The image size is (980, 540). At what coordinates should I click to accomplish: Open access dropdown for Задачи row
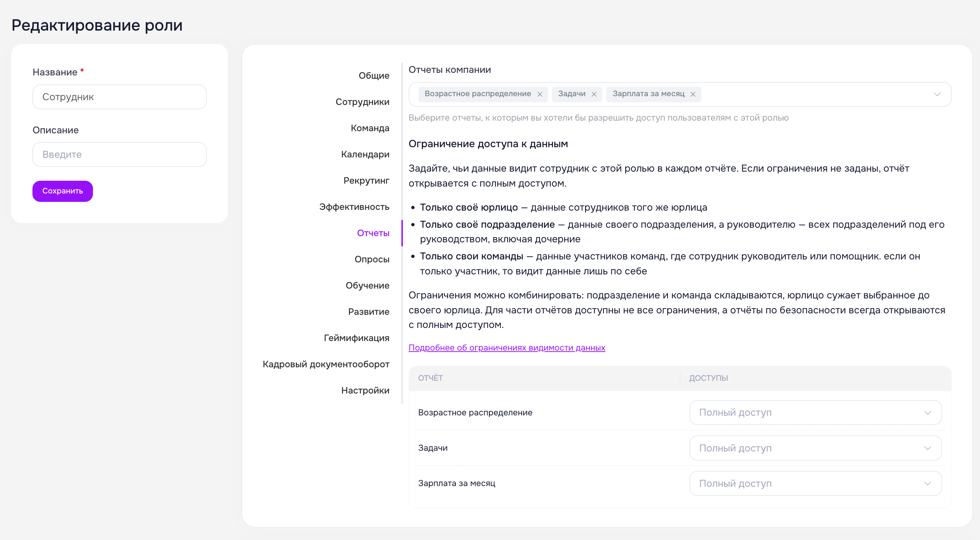point(815,448)
